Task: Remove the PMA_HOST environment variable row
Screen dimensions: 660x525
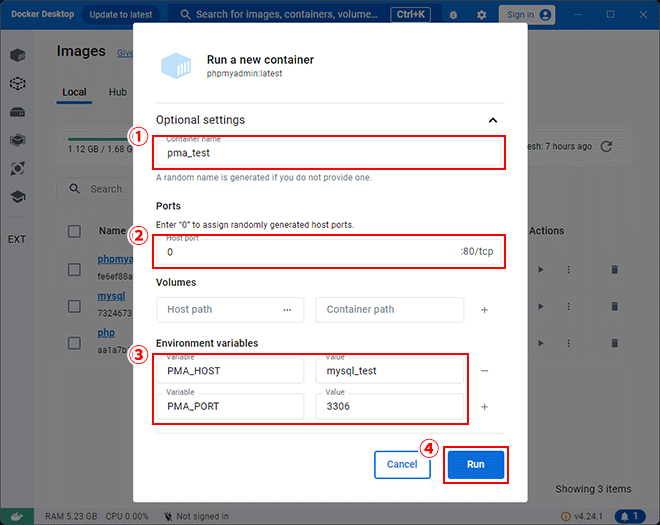Action: pyautogui.click(x=485, y=371)
